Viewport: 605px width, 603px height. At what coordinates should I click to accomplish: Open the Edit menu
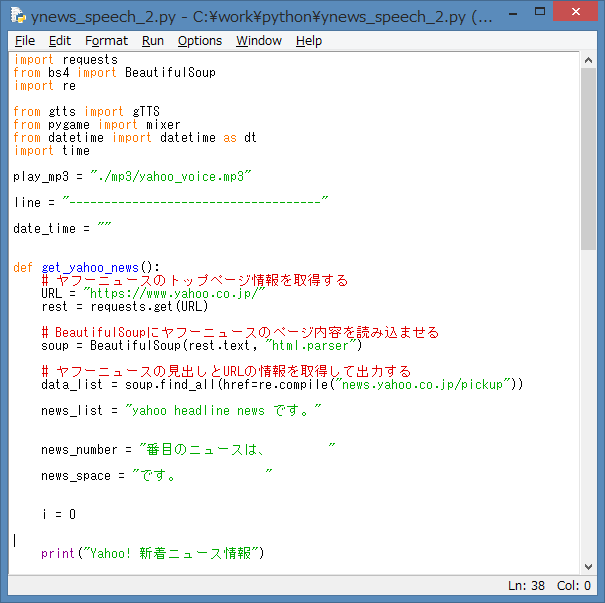click(x=60, y=41)
